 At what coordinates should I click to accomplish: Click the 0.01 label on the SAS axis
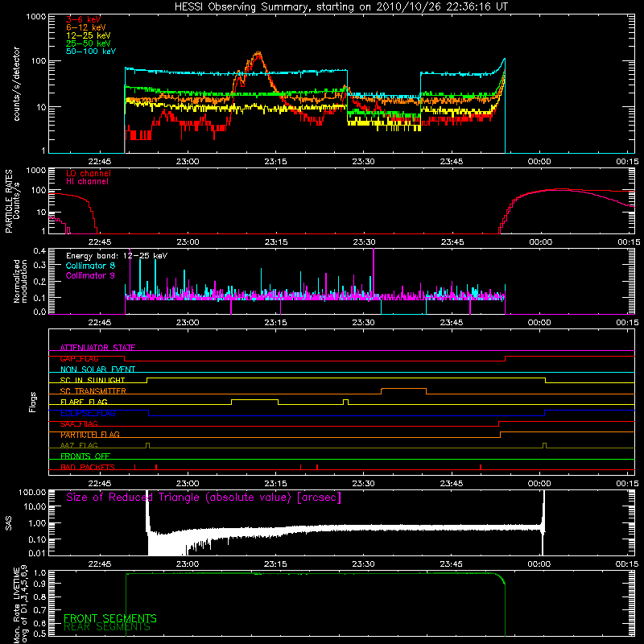point(37,553)
